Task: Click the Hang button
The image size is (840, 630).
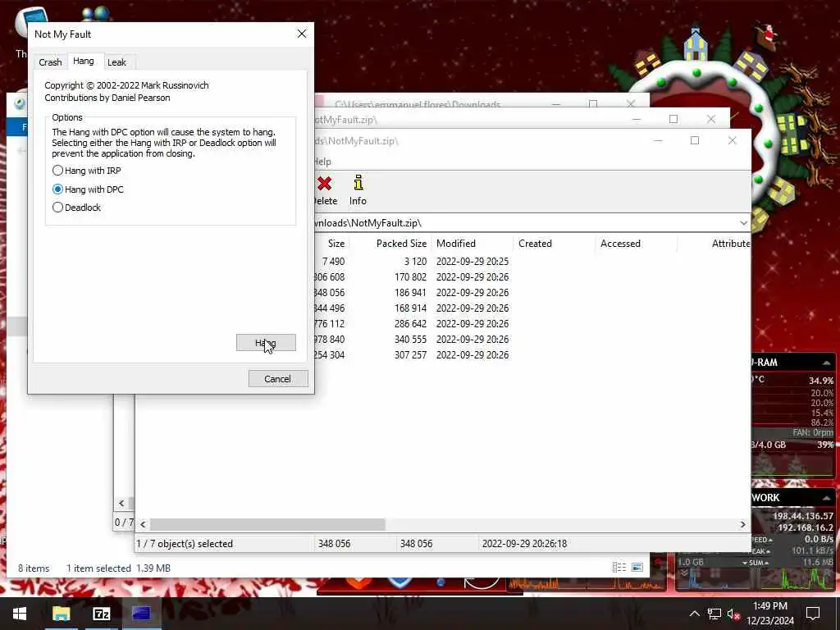Action: [x=266, y=343]
